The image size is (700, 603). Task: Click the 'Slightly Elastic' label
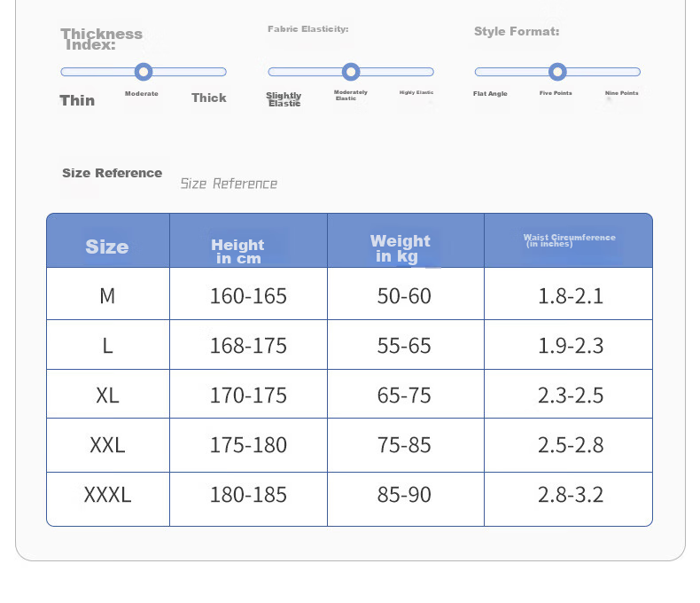click(x=284, y=99)
